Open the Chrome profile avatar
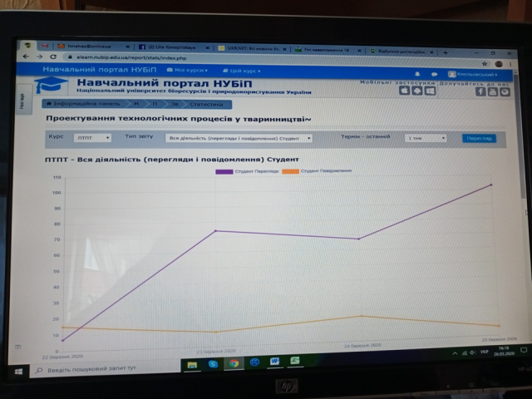 pos(499,63)
